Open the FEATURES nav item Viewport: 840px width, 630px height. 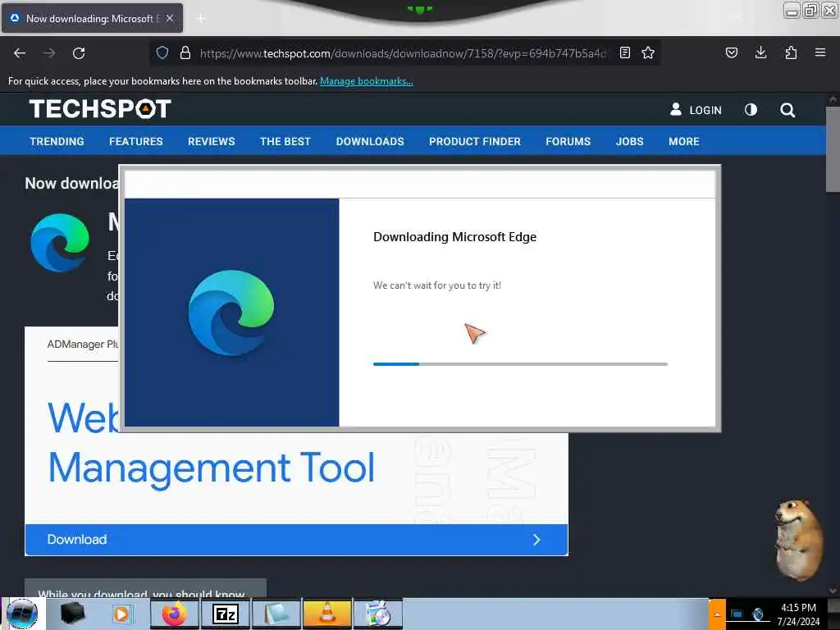coord(136,141)
